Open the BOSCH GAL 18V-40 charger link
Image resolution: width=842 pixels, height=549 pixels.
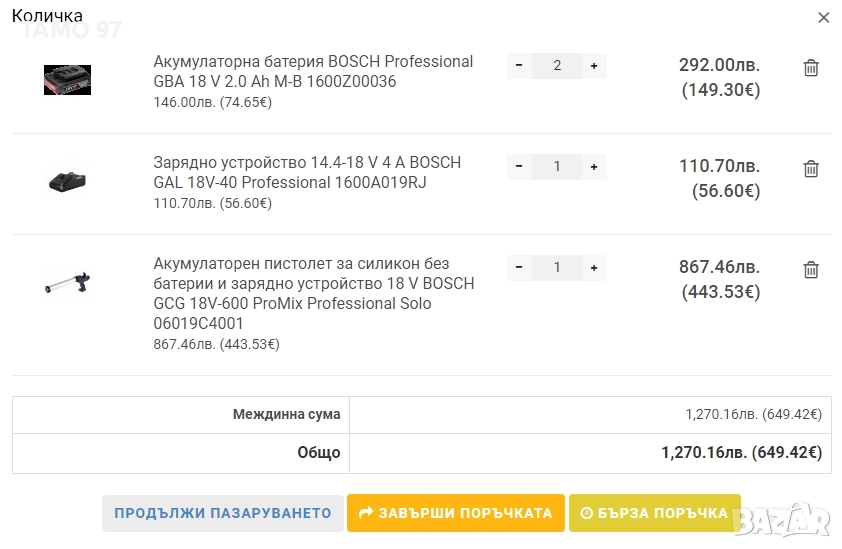[x=307, y=172]
